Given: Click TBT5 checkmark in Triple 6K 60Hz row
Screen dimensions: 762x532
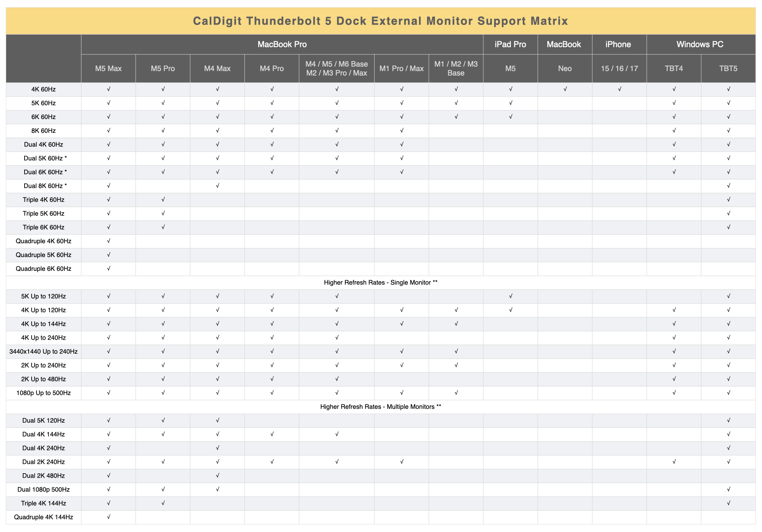Looking at the screenshot, I should point(728,227).
